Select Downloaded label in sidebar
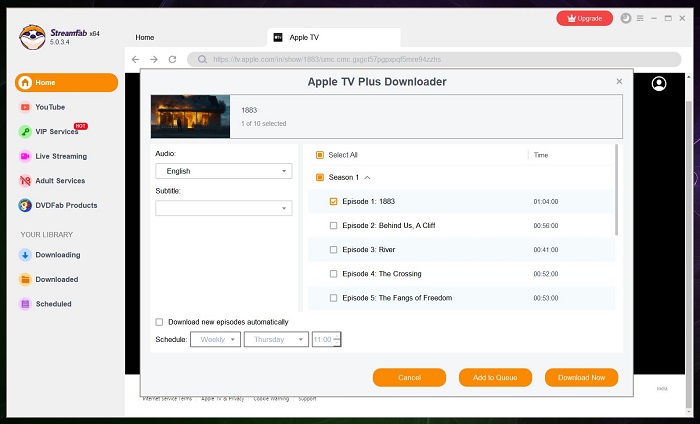The image size is (700, 424). tap(57, 279)
